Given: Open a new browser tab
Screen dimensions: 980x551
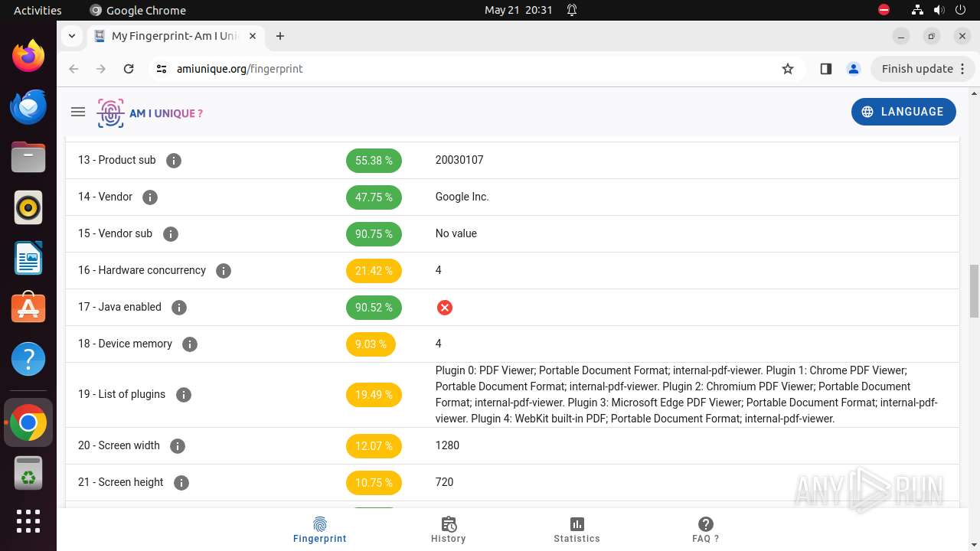Looking at the screenshot, I should (x=280, y=36).
